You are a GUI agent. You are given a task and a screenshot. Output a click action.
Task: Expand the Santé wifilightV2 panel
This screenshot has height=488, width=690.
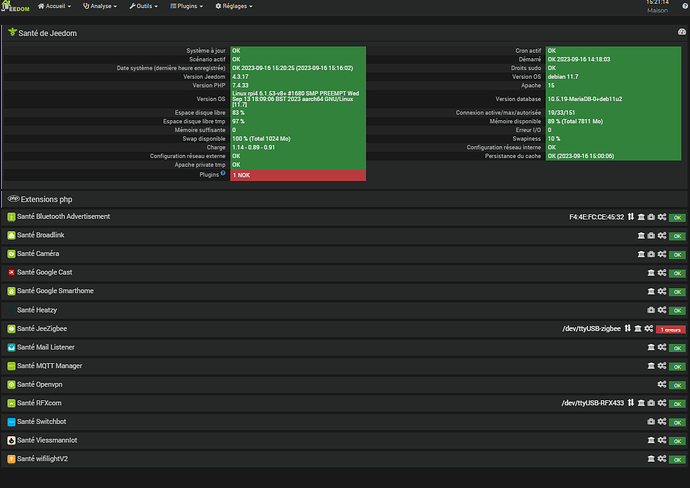42,459
